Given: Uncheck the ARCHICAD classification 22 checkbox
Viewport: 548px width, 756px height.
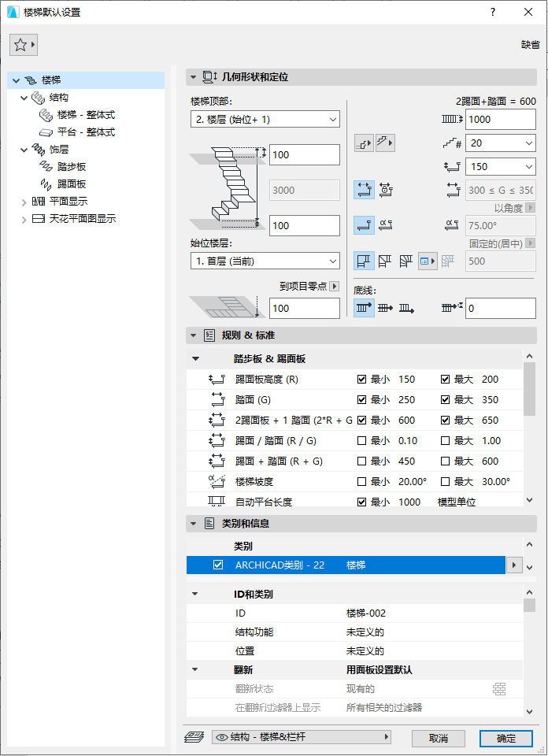Looking at the screenshot, I should pyautogui.click(x=218, y=565).
